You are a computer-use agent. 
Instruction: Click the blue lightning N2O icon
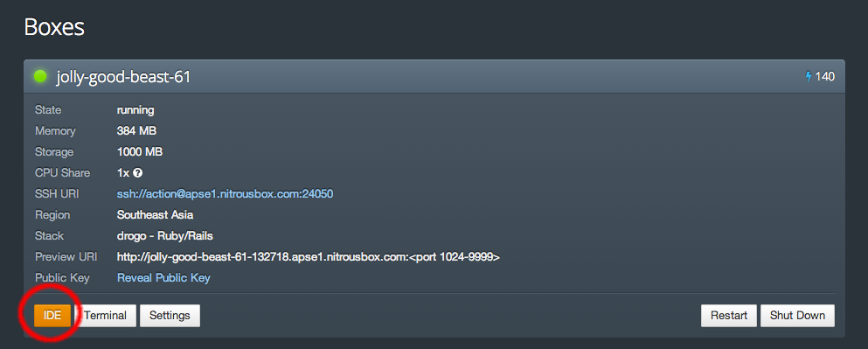809,76
